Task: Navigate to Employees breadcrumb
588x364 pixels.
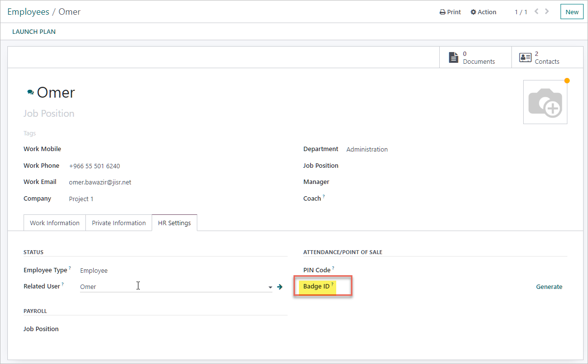Action: 28,12
